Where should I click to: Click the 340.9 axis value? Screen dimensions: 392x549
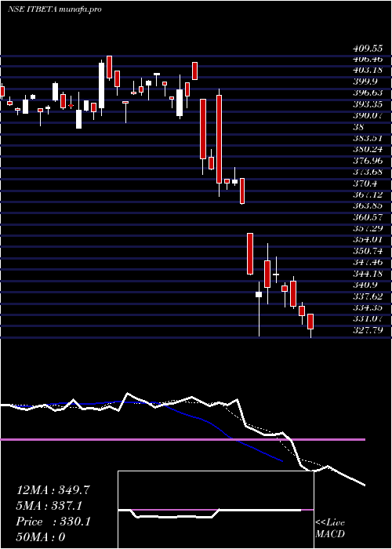(x=365, y=285)
